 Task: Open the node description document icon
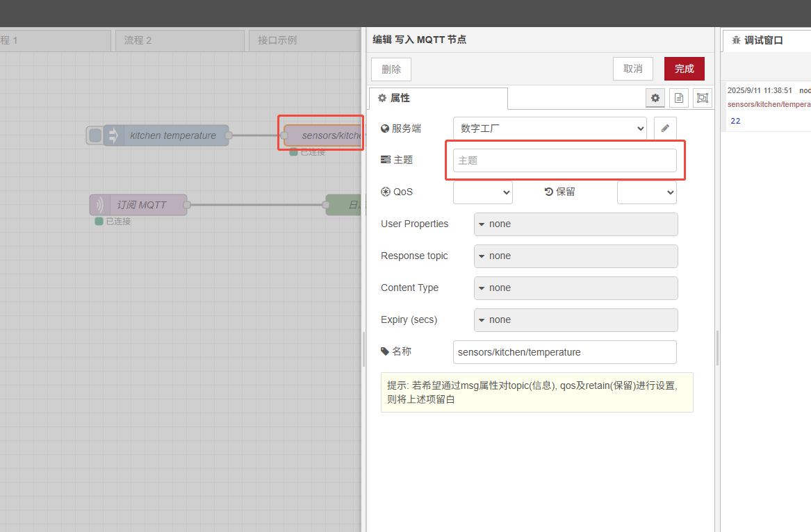point(678,98)
